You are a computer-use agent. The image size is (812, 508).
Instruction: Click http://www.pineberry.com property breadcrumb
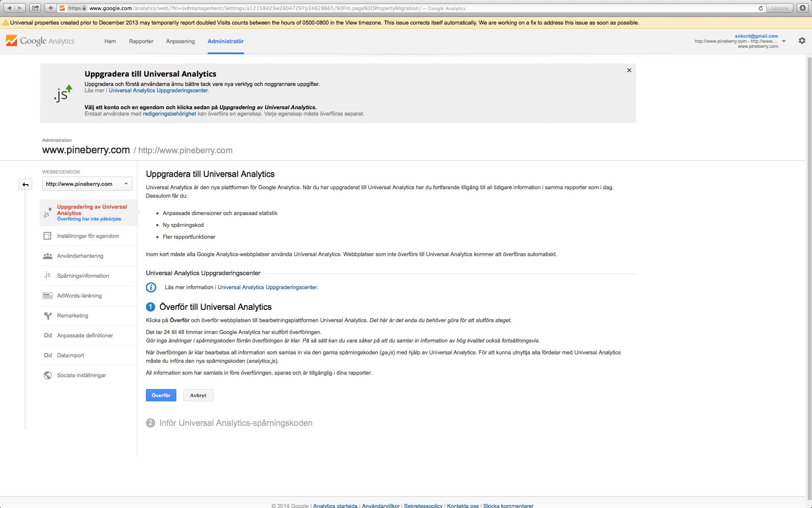point(185,150)
